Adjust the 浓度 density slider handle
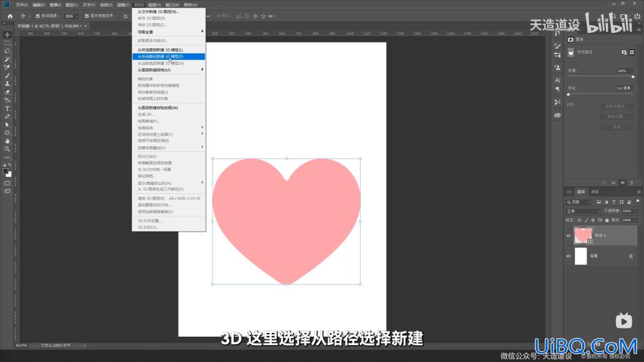Image resolution: width=644 pixels, height=362 pixels. (x=633, y=77)
